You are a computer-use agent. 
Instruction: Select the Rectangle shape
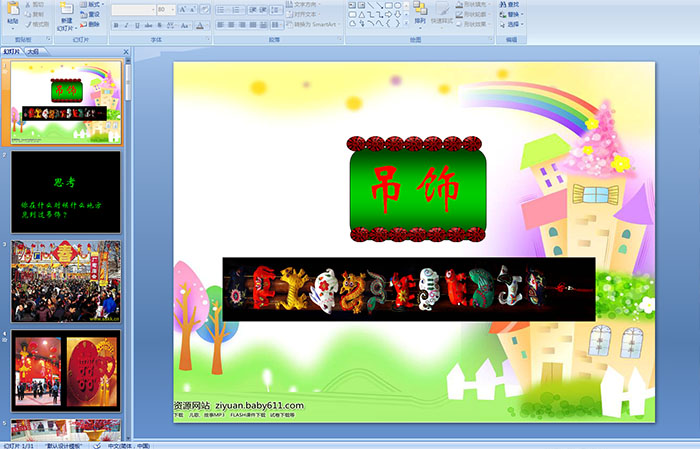[x=389, y=5]
